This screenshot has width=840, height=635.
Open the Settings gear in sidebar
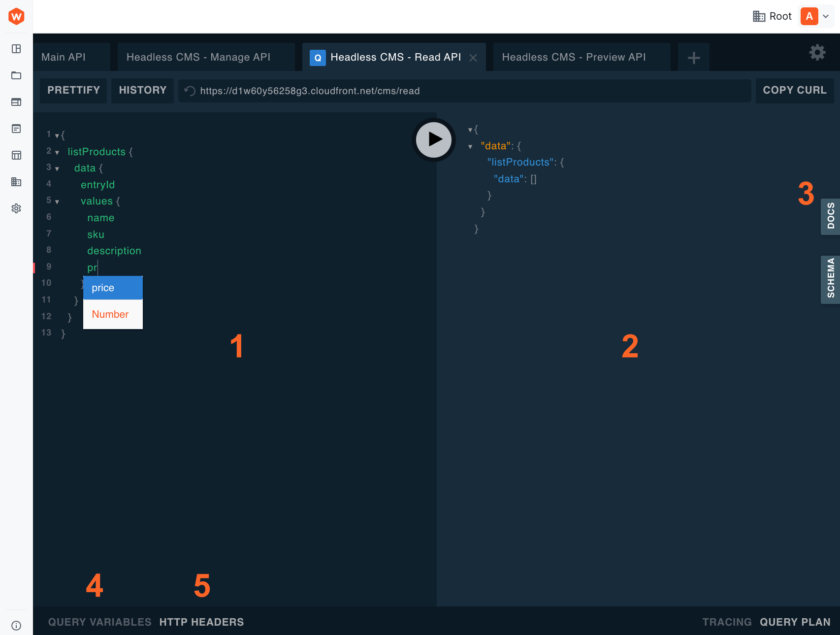point(16,208)
